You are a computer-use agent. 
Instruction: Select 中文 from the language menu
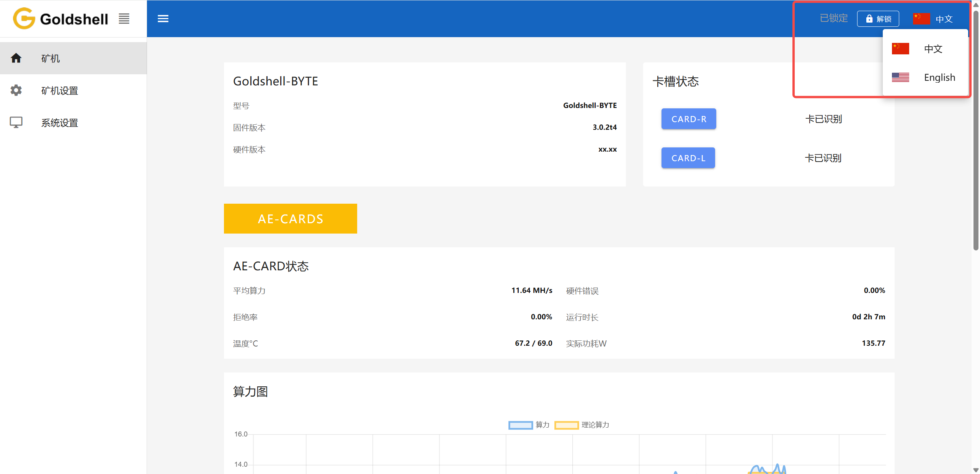pos(933,49)
